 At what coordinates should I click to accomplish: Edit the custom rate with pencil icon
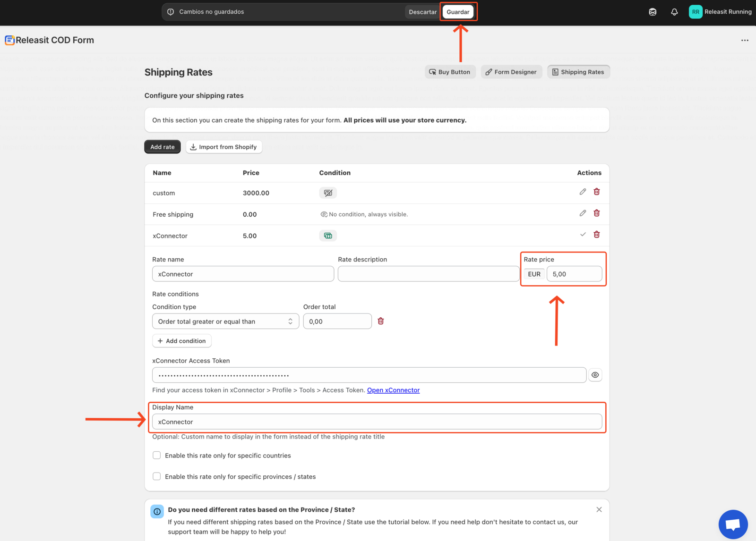pos(583,192)
